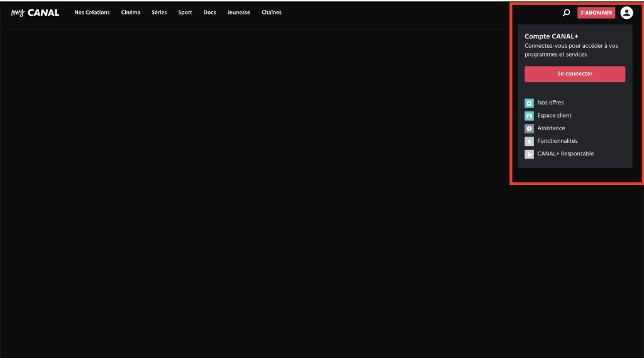Click the myCANAL logo
The height and width of the screenshot is (358, 644).
click(x=35, y=13)
